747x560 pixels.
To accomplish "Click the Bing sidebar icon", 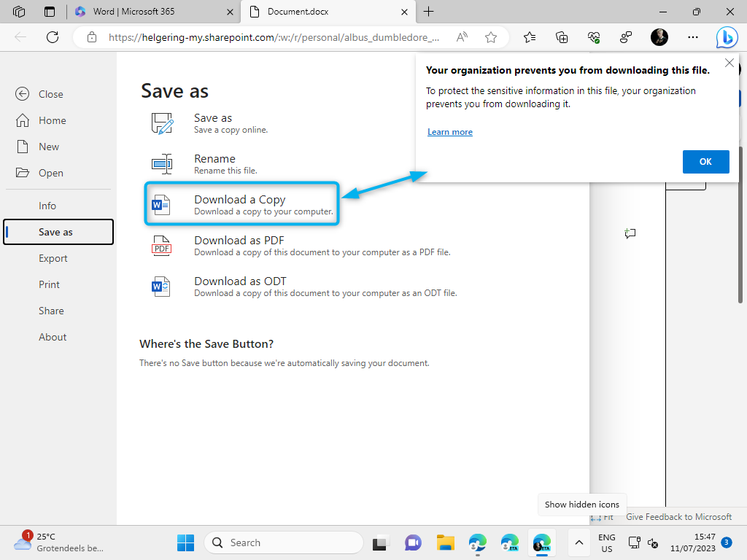I will 727,37.
